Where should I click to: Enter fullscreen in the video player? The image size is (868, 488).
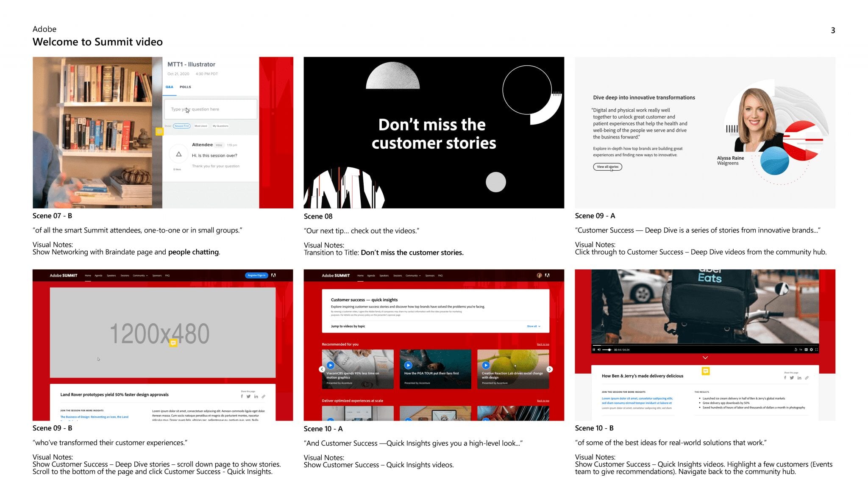[817, 349]
